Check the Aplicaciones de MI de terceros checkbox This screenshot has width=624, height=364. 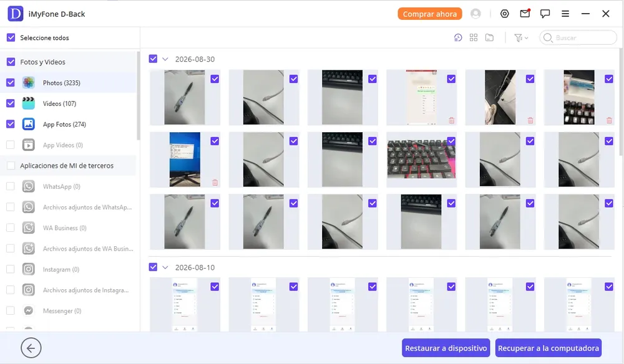tap(11, 165)
